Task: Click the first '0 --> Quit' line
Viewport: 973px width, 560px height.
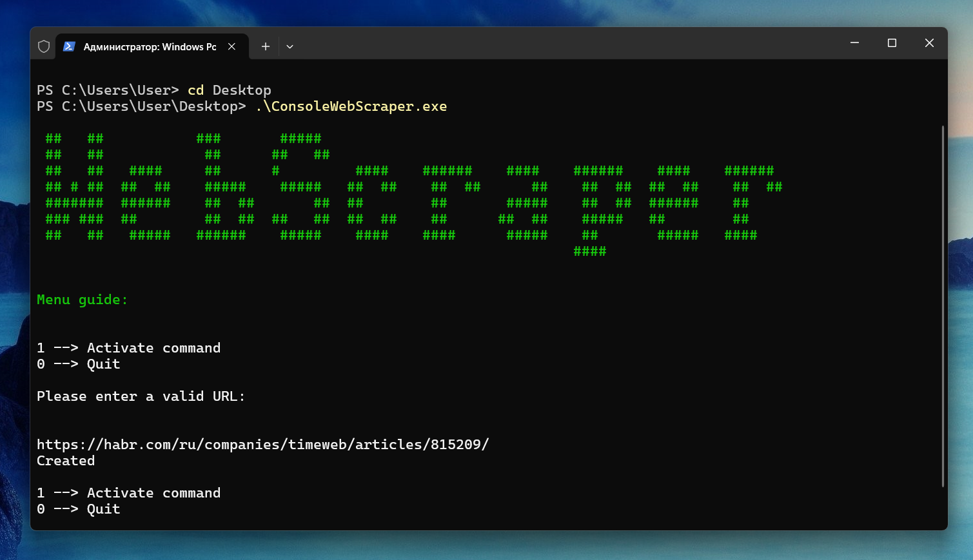Action: point(78,364)
